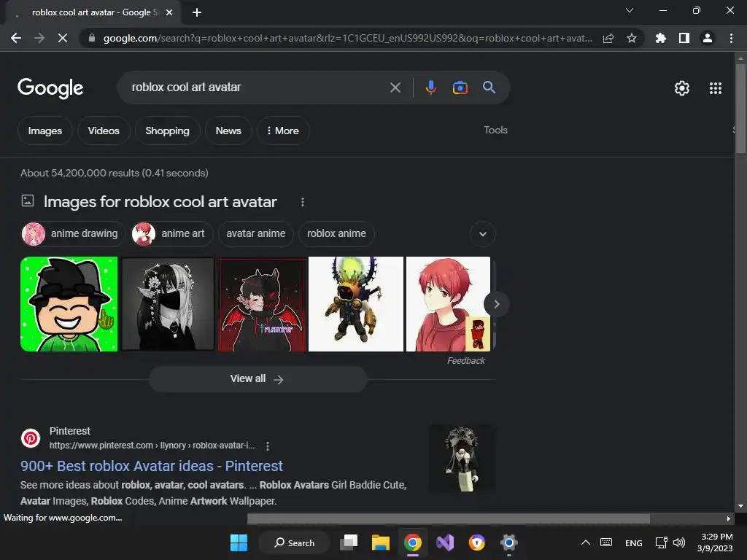Switch to the Videos results tab
747x560 pixels.
pyautogui.click(x=104, y=131)
